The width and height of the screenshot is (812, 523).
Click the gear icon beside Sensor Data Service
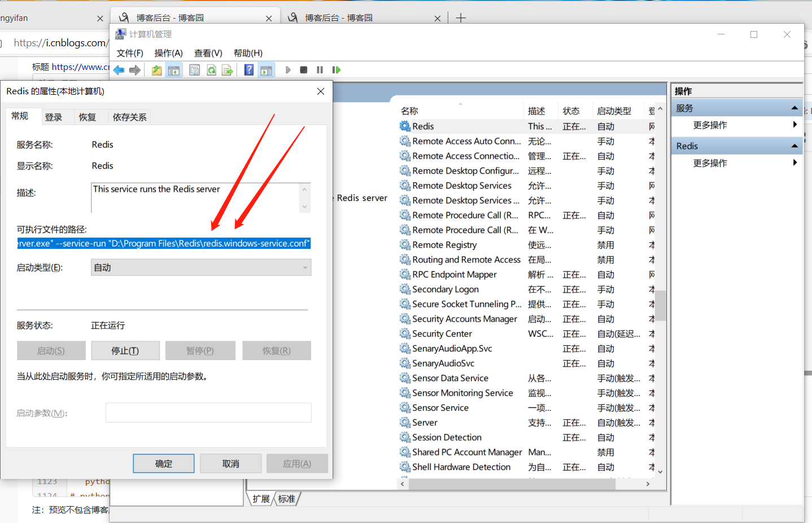click(x=405, y=377)
